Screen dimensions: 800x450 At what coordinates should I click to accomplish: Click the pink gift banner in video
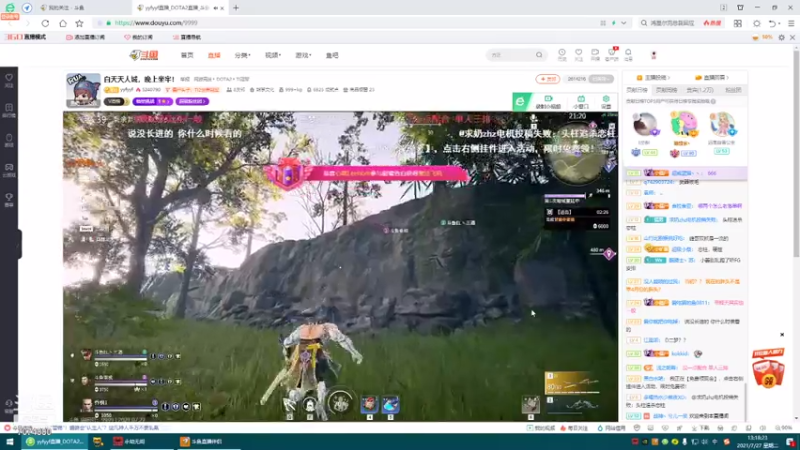pos(367,173)
